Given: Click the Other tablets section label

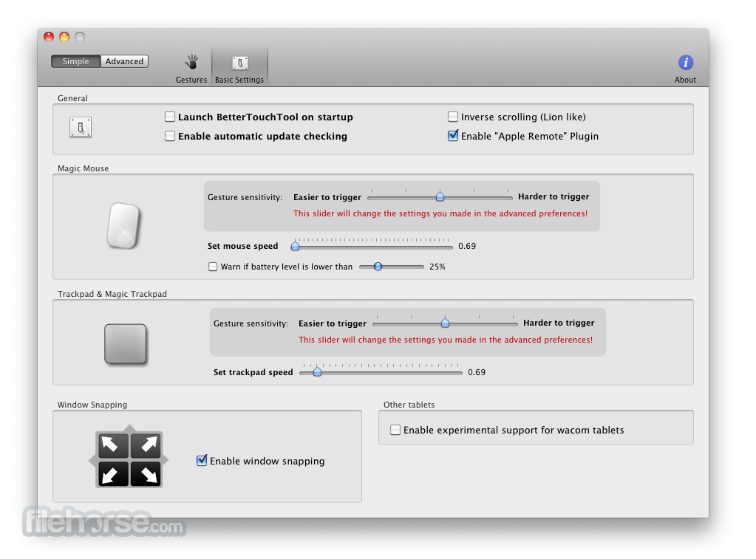Looking at the screenshot, I should pos(409,405).
